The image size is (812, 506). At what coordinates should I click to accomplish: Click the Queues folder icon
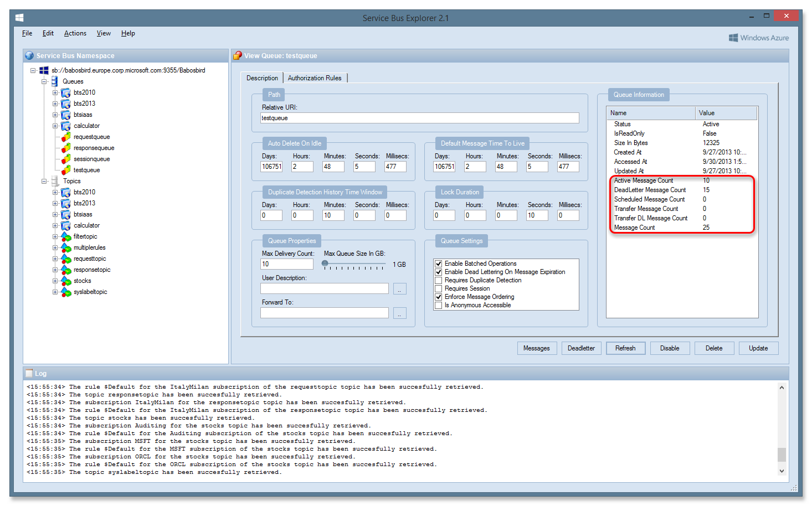(x=55, y=81)
